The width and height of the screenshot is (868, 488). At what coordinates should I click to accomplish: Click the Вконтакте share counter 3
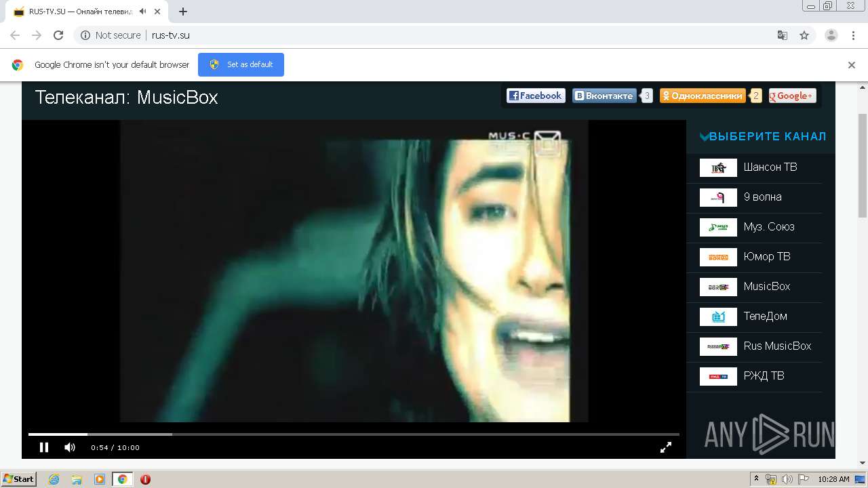(x=647, y=96)
